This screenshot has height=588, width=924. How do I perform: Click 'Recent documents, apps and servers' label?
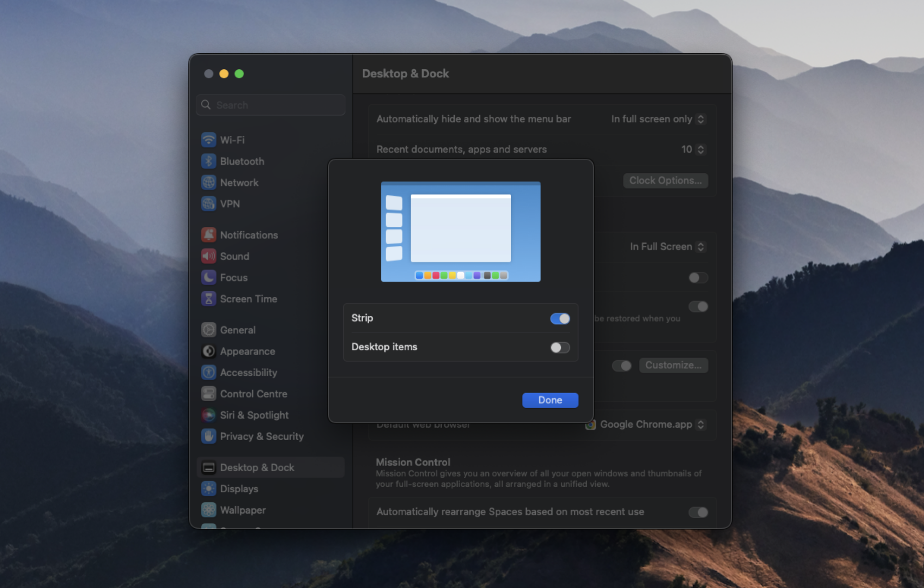coord(461,149)
